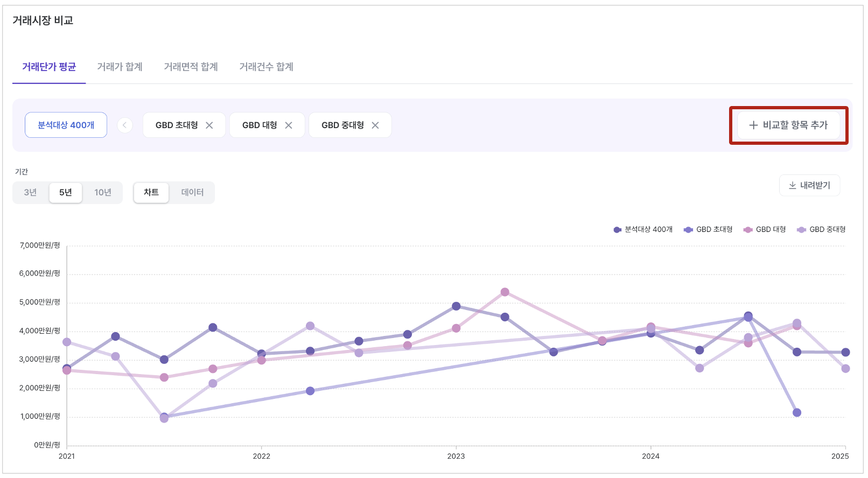
Task: Select the 3년 period option
Action: pyautogui.click(x=31, y=193)
